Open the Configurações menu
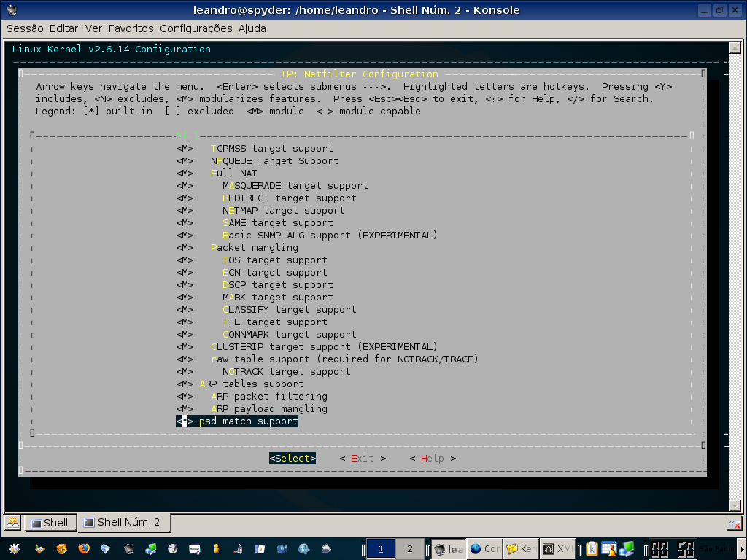Screen dimensions: 747x560 (x=196, y=28)
